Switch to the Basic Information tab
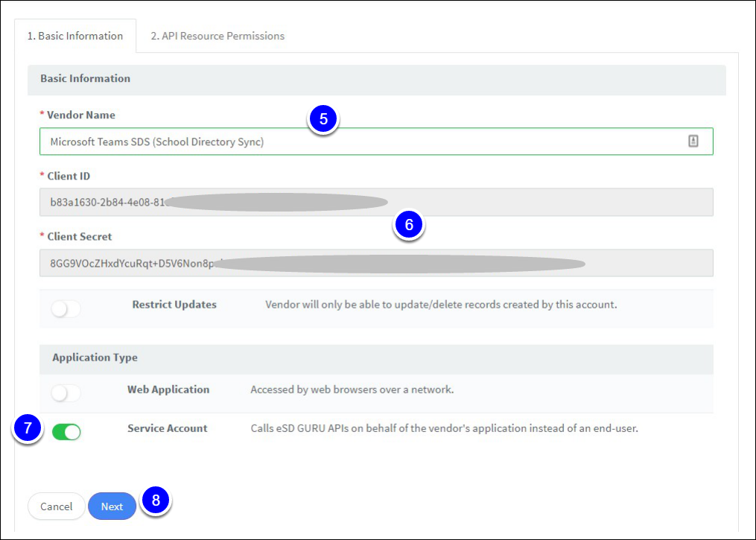 click(75, 36)
